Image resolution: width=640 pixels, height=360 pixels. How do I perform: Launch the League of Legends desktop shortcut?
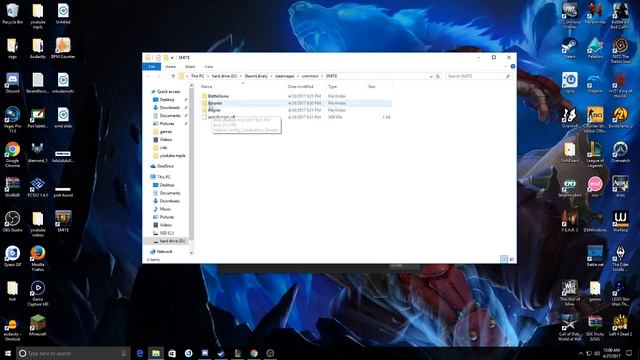(595, 154)
